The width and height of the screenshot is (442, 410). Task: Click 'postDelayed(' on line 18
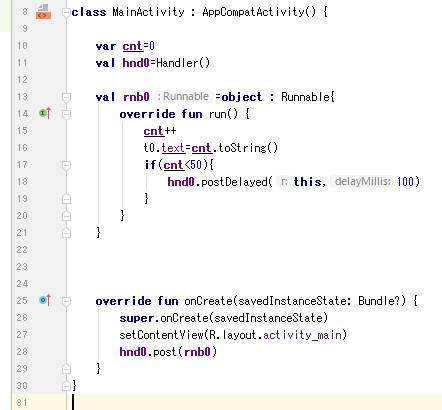coord(237,182)
